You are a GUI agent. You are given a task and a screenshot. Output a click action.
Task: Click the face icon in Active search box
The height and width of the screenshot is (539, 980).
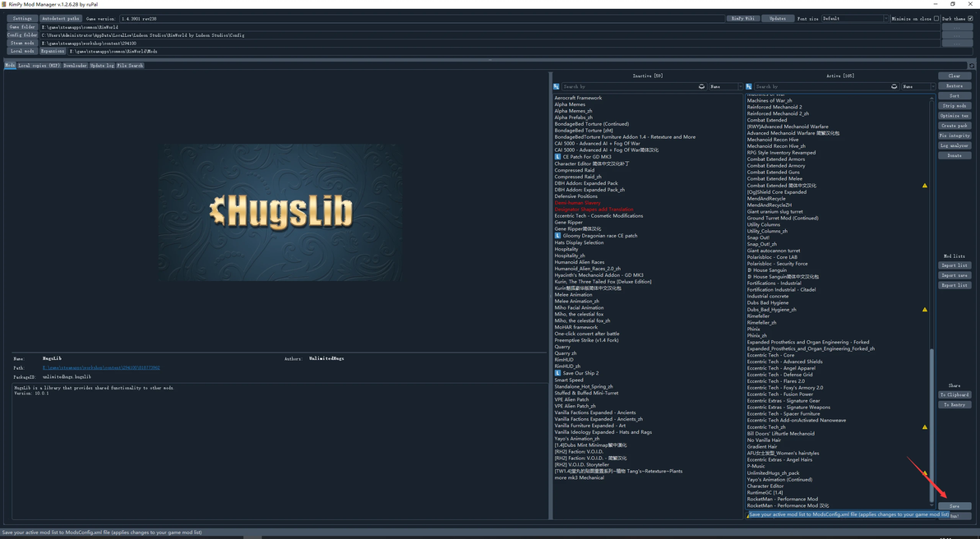pyautogui.click(x=894, y=87)
